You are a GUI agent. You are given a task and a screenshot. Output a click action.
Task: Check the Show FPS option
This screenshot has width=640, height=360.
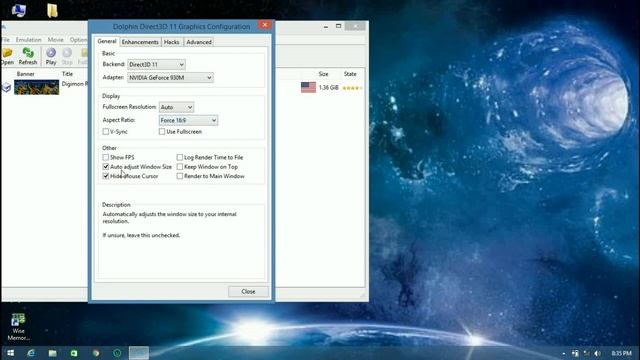[106, 157]
